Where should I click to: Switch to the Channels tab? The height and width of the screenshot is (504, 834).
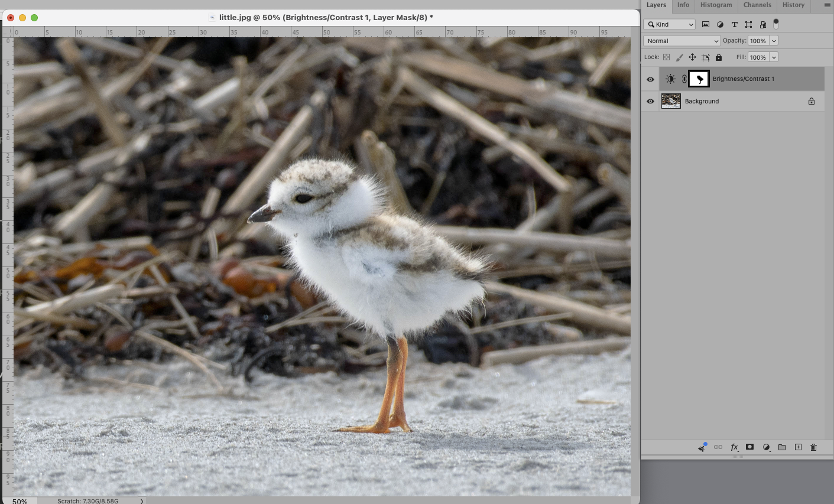tap(757, 5)
